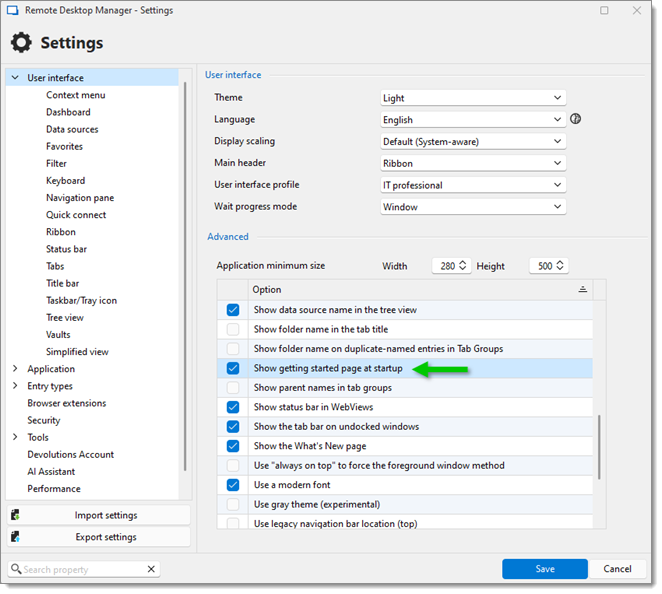Click the Settings gear icon
Viewport: 662px width, 594px height.
tap(21, 43)
